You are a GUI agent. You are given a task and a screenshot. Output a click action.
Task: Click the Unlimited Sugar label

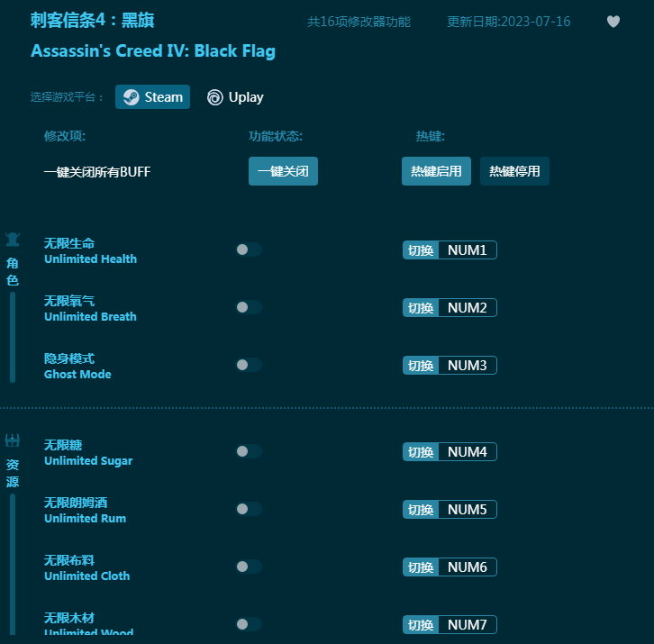coord(88,461)
